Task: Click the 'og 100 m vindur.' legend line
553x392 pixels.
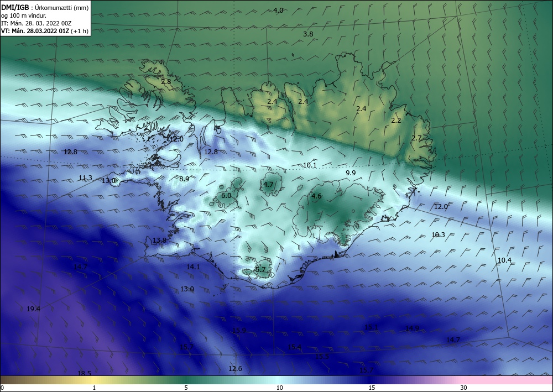Action: [24, 15]
